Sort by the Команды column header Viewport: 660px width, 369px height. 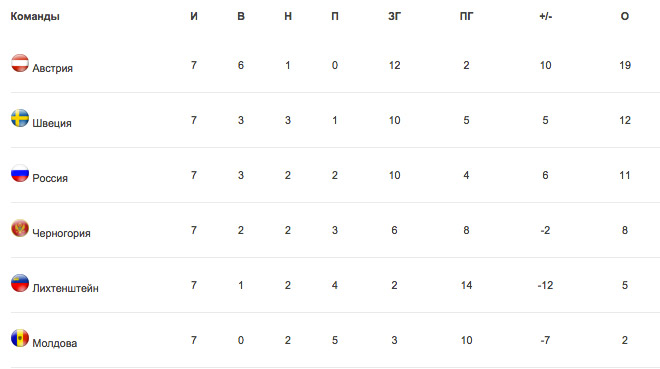pos(35,16)
